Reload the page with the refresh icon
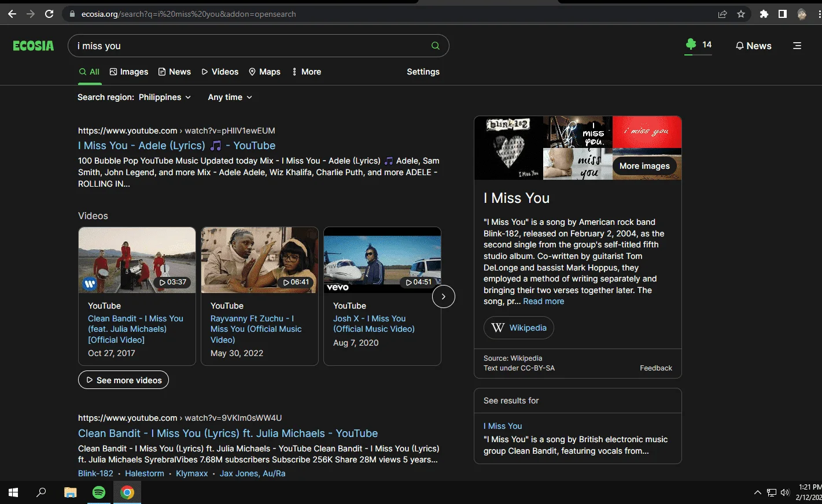Screen dimensions: 822x504 [49, 14]
